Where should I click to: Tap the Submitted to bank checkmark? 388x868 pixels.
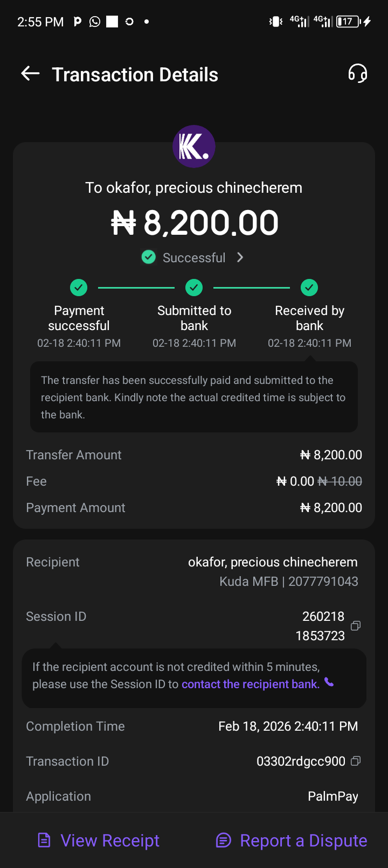tap(194, 288)
